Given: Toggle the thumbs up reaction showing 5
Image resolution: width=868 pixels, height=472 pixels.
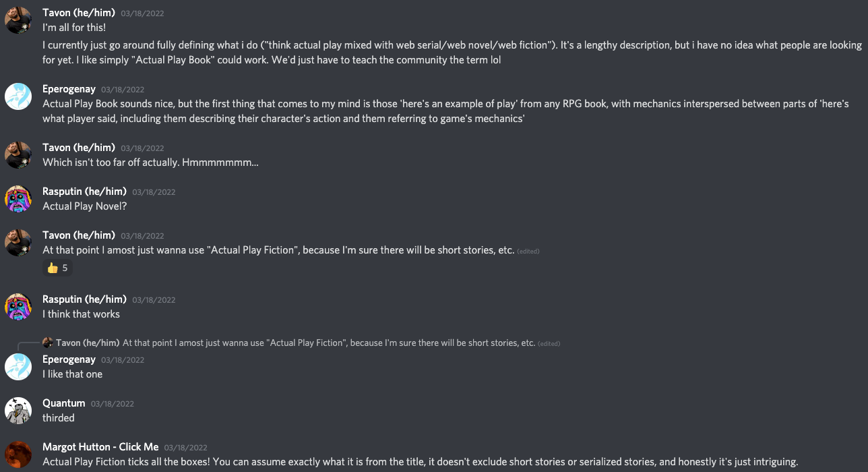Looking at the screenshot, I should coord(57,268).
